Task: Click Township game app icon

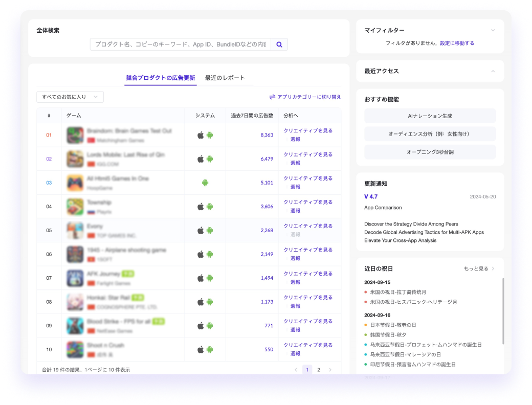Action: [75, 207]
